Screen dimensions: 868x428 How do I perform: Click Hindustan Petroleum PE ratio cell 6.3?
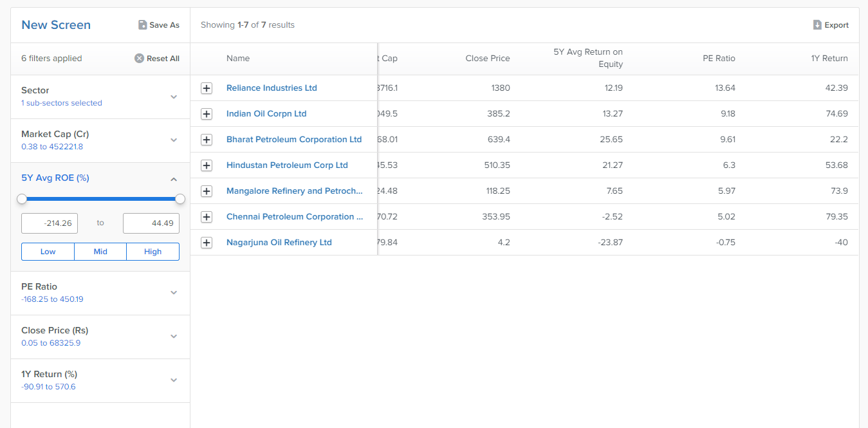click(x=729, y=165)
